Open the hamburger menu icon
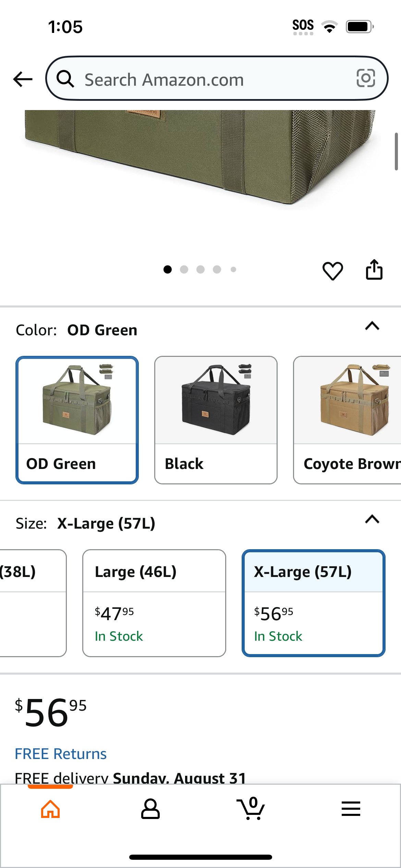Image resolution: width=401 pixels, height=868 pixels. tap(351, 809)
